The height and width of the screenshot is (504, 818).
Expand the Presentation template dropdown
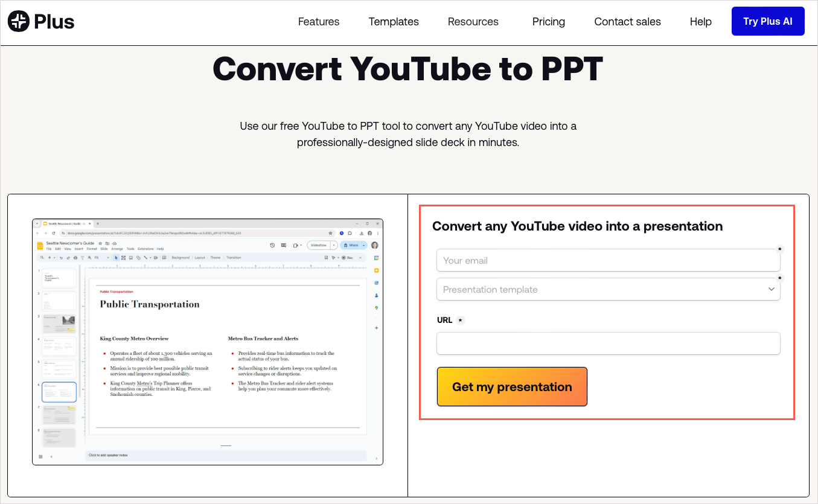click(609, 289)
